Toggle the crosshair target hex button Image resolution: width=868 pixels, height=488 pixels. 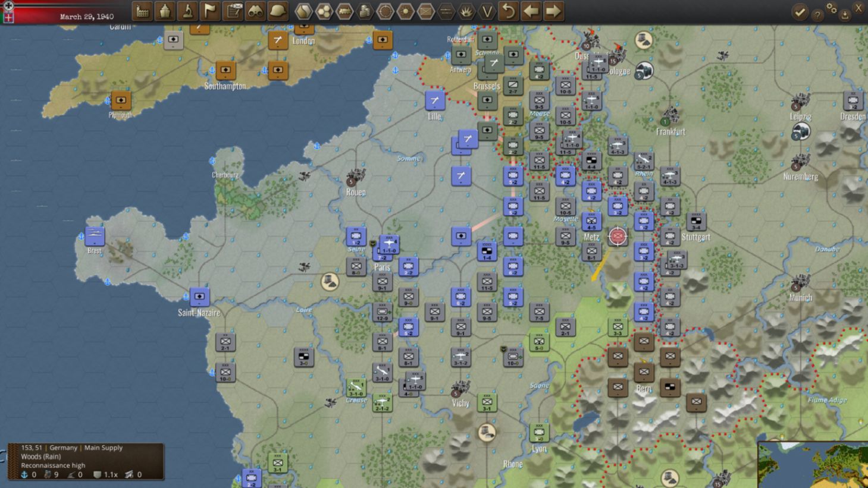(385, 11)
